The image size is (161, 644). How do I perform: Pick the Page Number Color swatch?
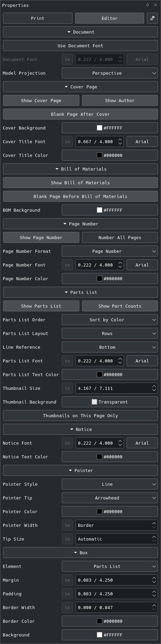pyautogui.click(x=110, y=278)
